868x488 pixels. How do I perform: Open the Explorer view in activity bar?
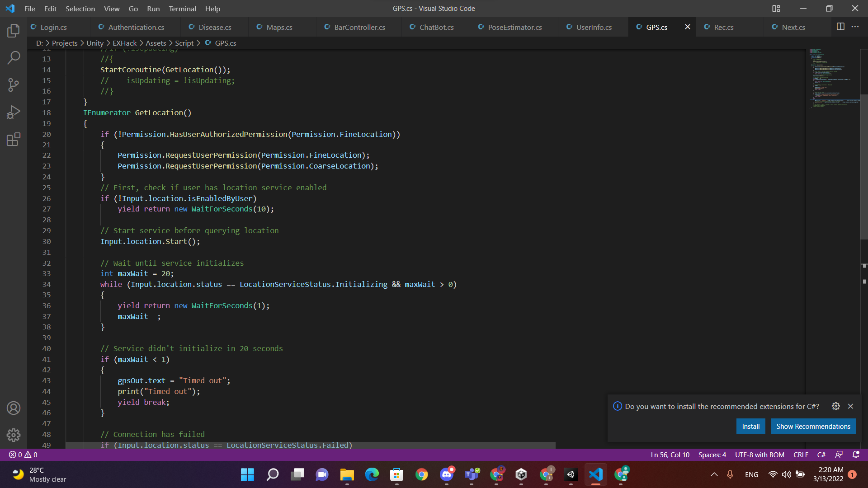click(14, 31)
